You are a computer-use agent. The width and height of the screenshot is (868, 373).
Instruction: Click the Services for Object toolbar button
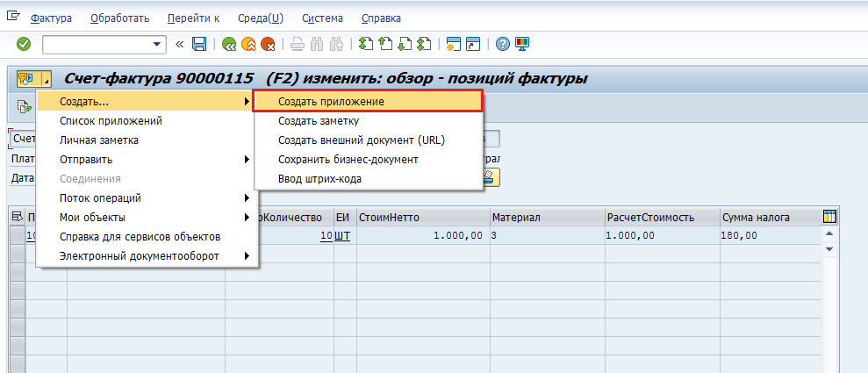(x=27, y=79)
